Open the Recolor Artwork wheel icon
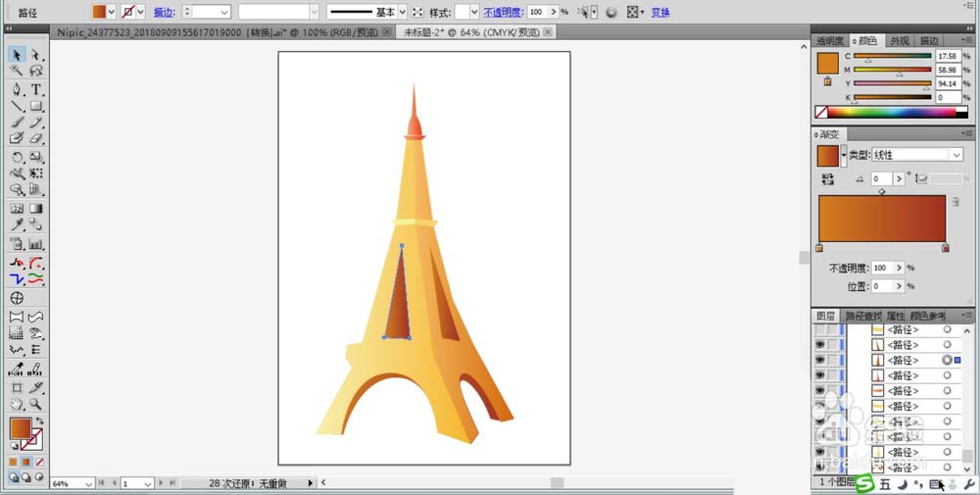980x495 pixels. coord(612,12)
